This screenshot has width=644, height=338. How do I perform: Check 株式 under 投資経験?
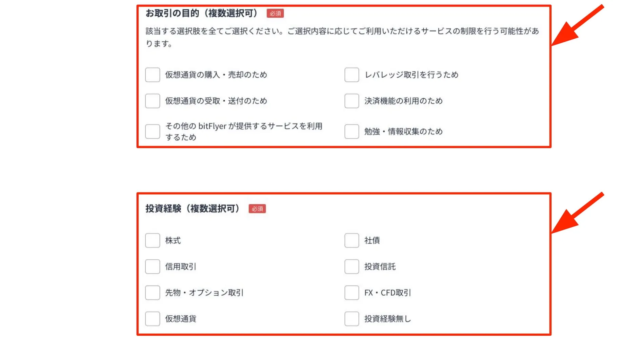point(152,240)
